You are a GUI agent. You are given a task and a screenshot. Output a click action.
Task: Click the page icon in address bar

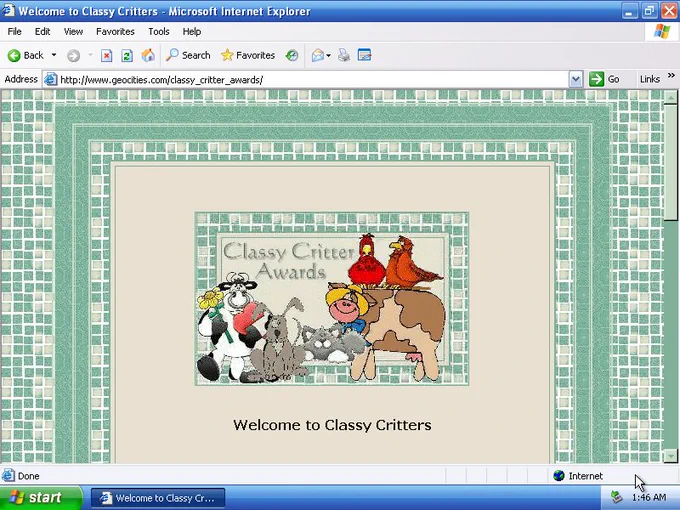[x=51, y=79]
